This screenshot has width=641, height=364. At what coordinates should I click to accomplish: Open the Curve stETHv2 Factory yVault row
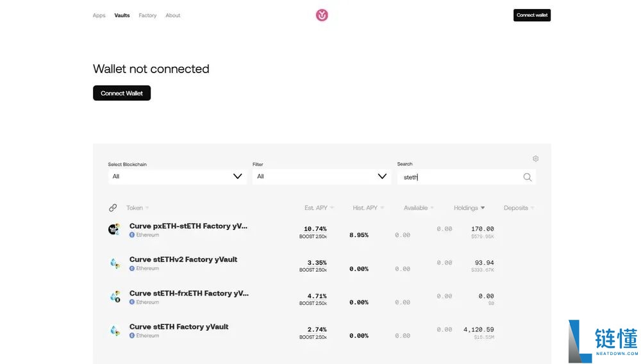tap(183, 260)
